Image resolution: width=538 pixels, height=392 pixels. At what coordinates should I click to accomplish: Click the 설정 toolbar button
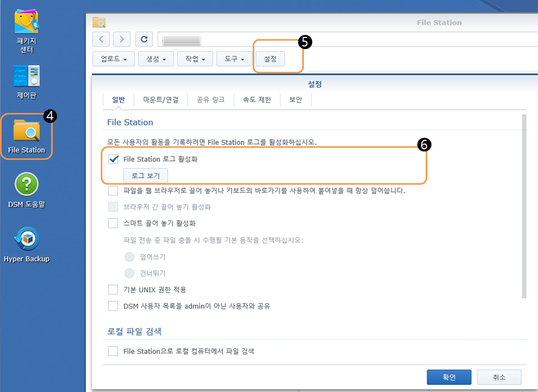click(x=271, y=59)
